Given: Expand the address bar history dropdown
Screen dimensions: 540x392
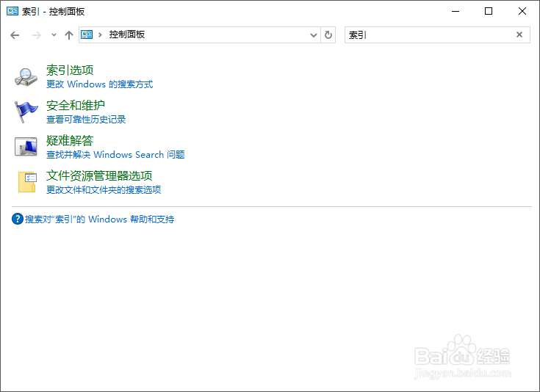Looking at the screenshot, I should pyautogui.click(x=314, y=35).
